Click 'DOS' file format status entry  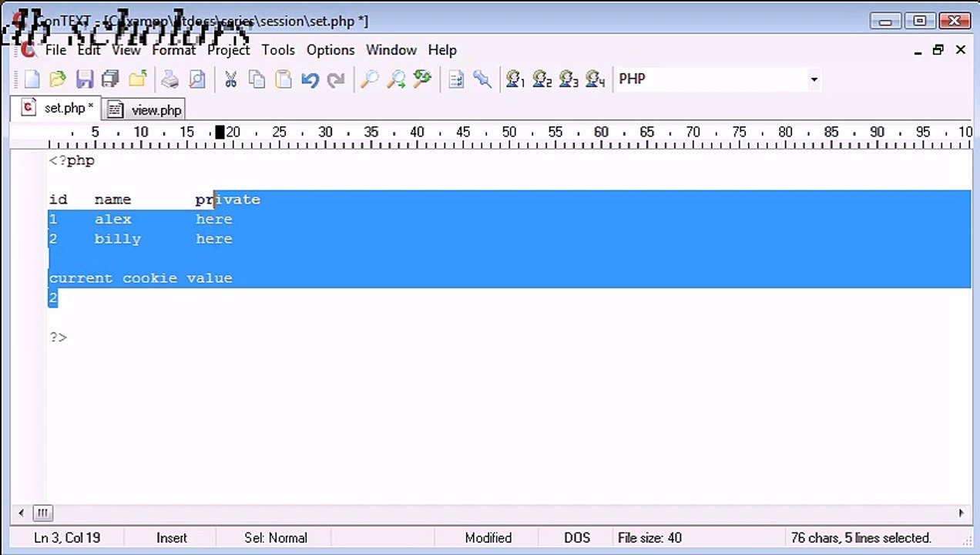577,538
